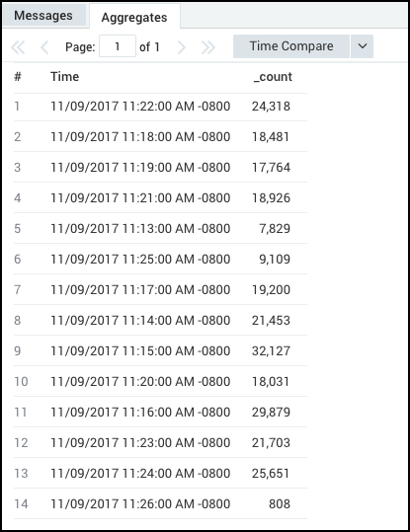Jump to last page double-right arrows

click(x=207, y=47)
